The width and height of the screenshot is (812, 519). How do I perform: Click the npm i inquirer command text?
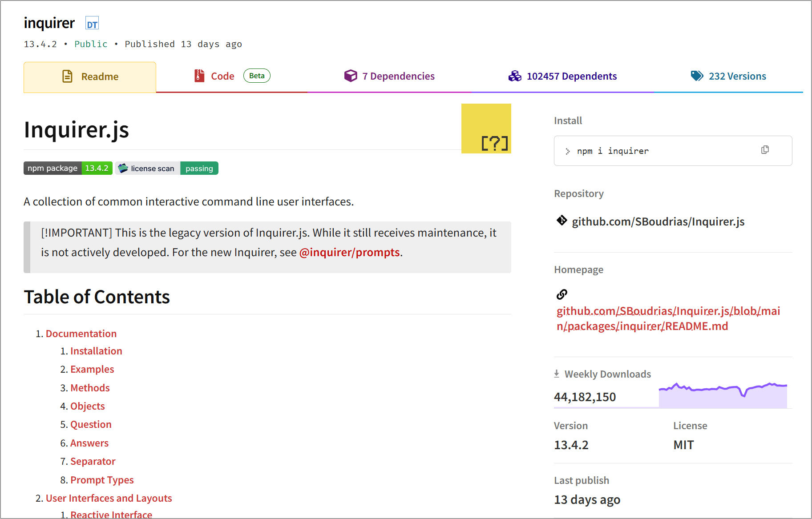click(613, 151)
